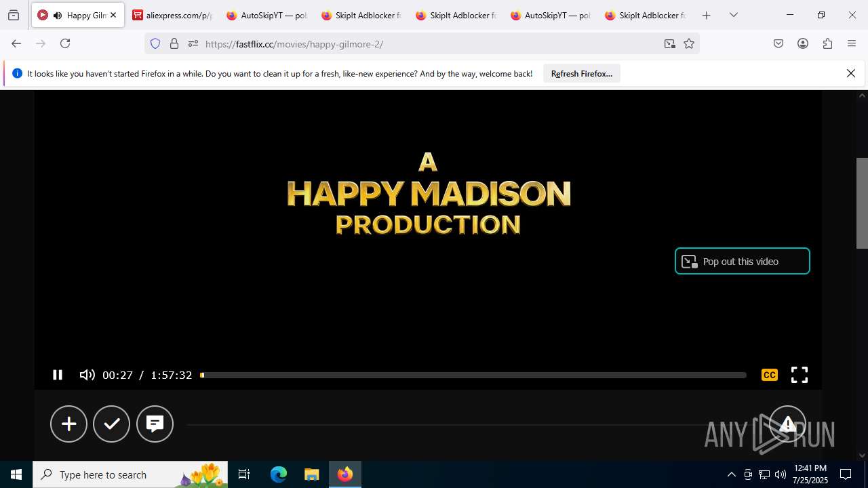Open Picture-in-Picture icon in address bar

tap(670, 43)
